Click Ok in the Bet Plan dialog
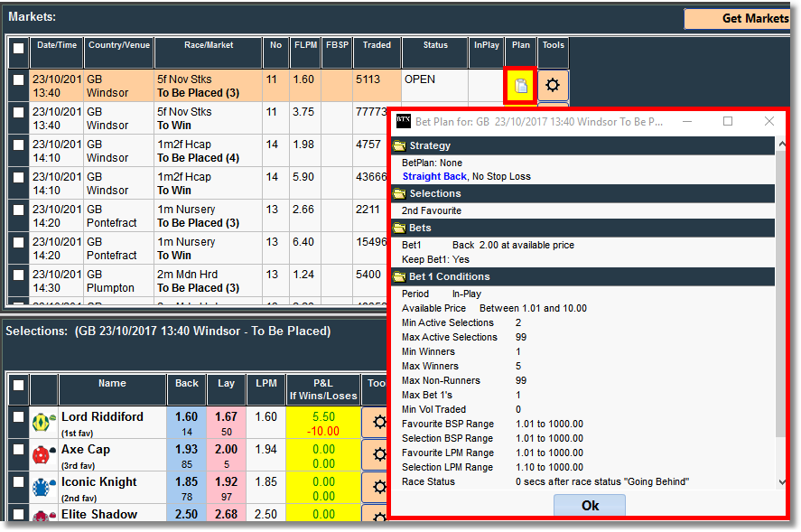 (590, 506)
